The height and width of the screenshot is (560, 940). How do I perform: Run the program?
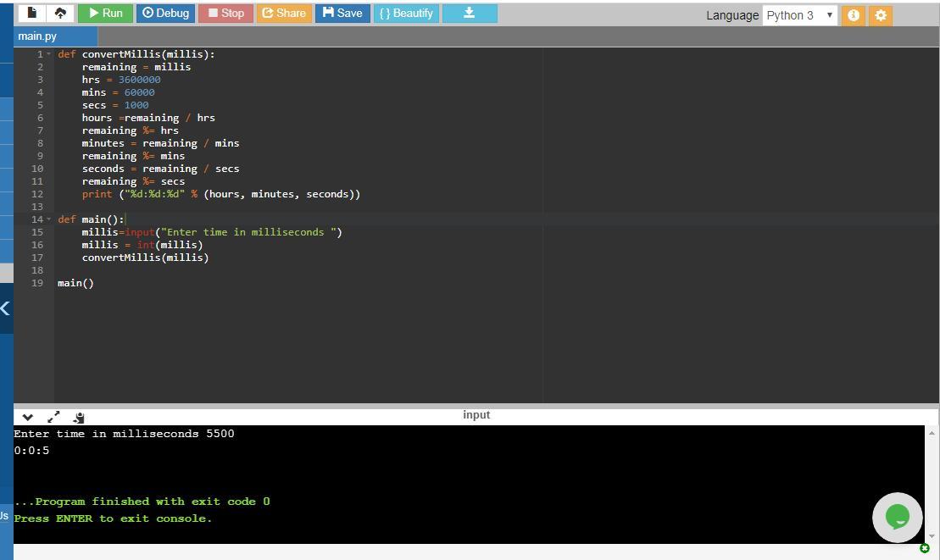[105, 14]
